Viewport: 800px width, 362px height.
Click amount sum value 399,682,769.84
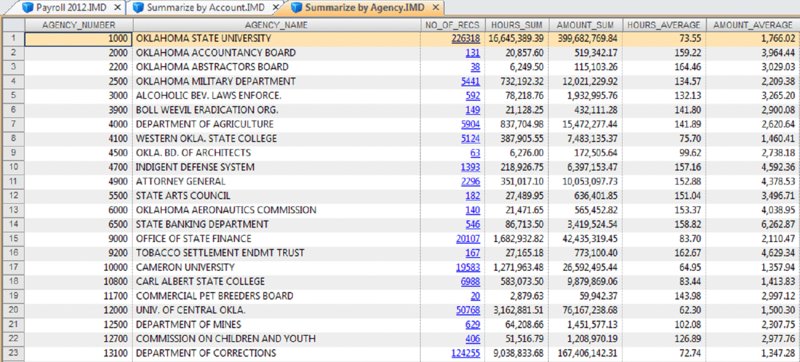pyautogui.click(x=585, y=39)
